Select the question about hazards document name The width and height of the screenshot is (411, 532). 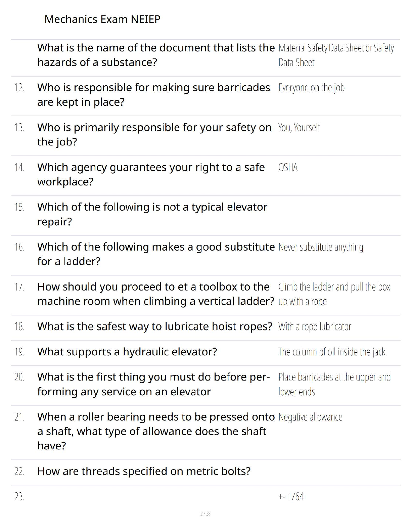pos(156,55)
